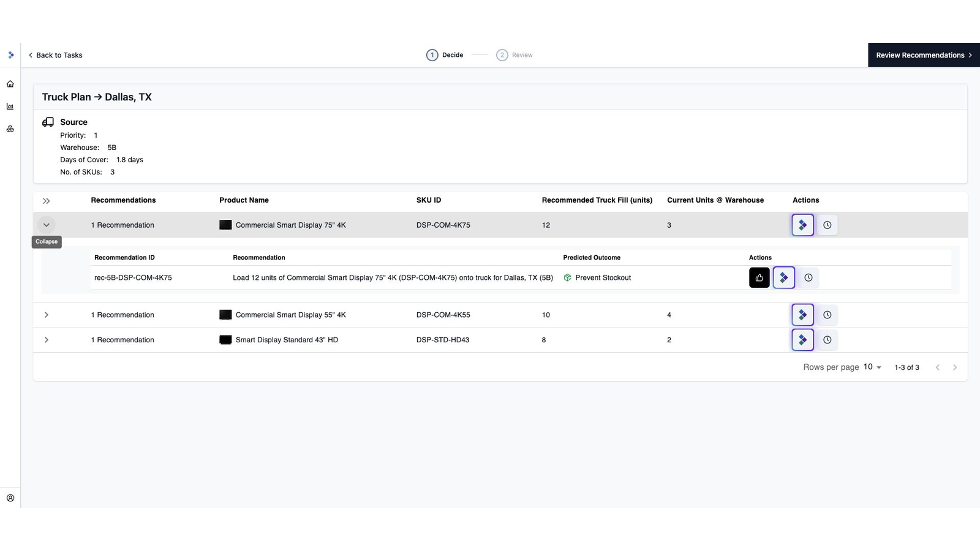Expand the DSP-COM-4K55 row
This screenshot has width=980, height=551.
(46, 315)
